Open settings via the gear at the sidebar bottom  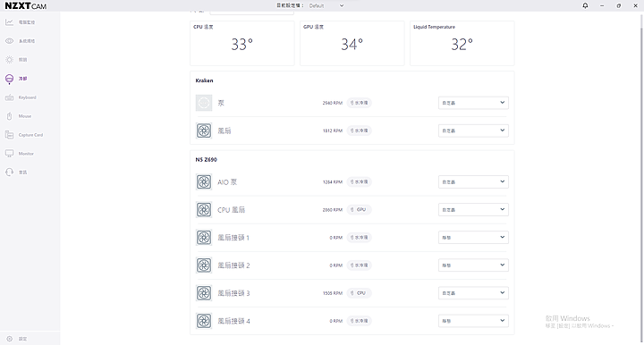pos(10,339)
